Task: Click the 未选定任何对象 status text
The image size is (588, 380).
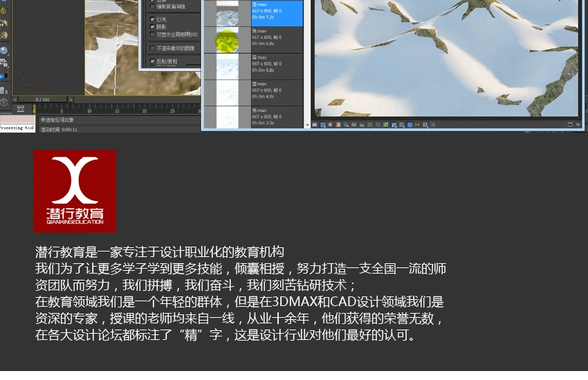Action: point(57,120)
